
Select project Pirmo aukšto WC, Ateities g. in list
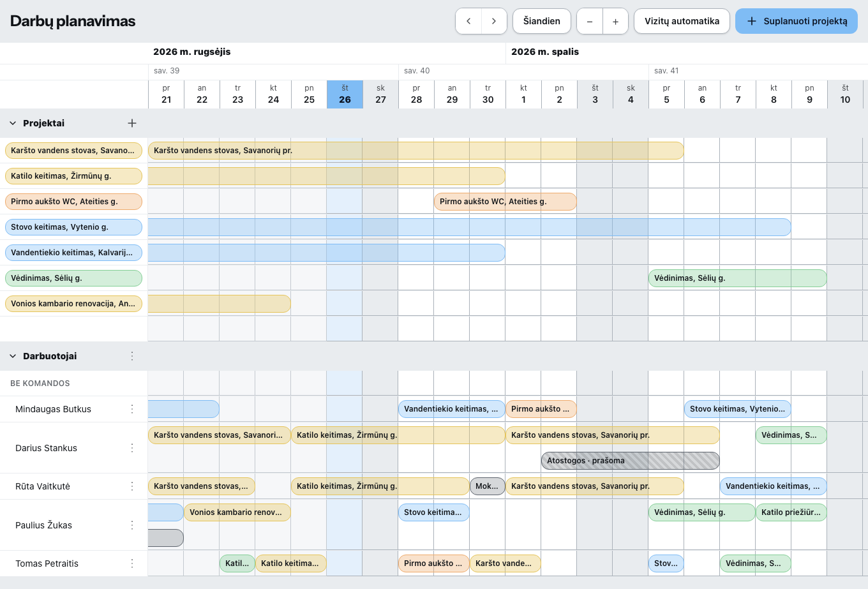(73, 202)
